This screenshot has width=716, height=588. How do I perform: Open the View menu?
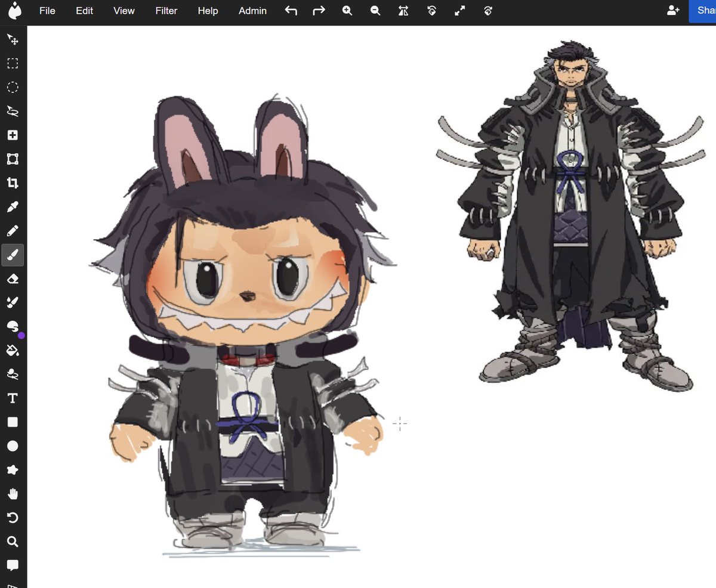(124, 11)
